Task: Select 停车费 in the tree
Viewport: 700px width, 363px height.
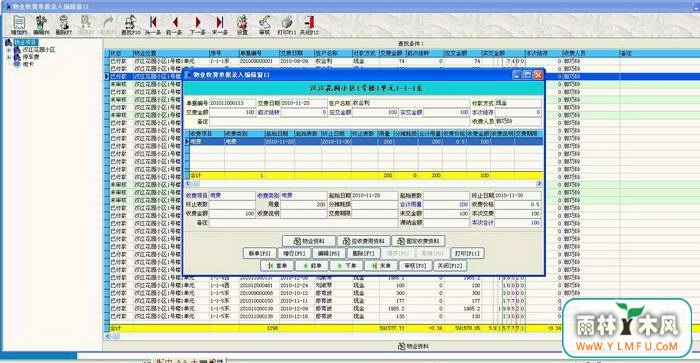Action: tap(31, 57)
